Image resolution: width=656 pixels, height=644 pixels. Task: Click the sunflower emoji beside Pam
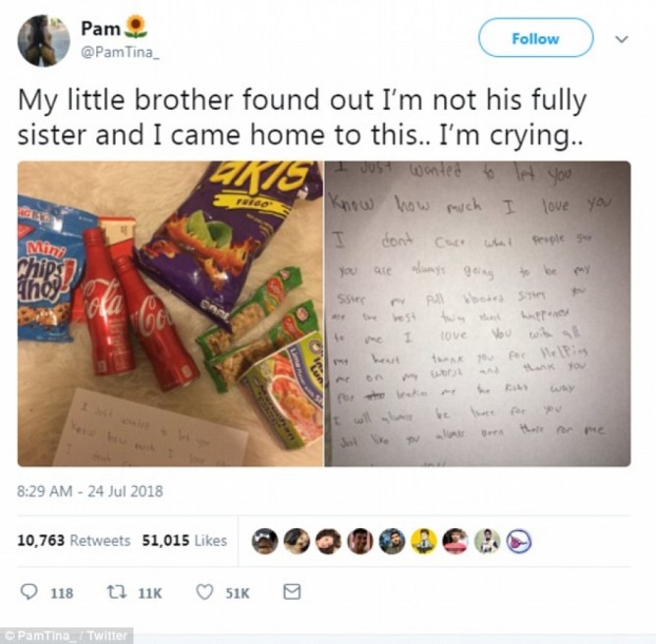(136, 27)
